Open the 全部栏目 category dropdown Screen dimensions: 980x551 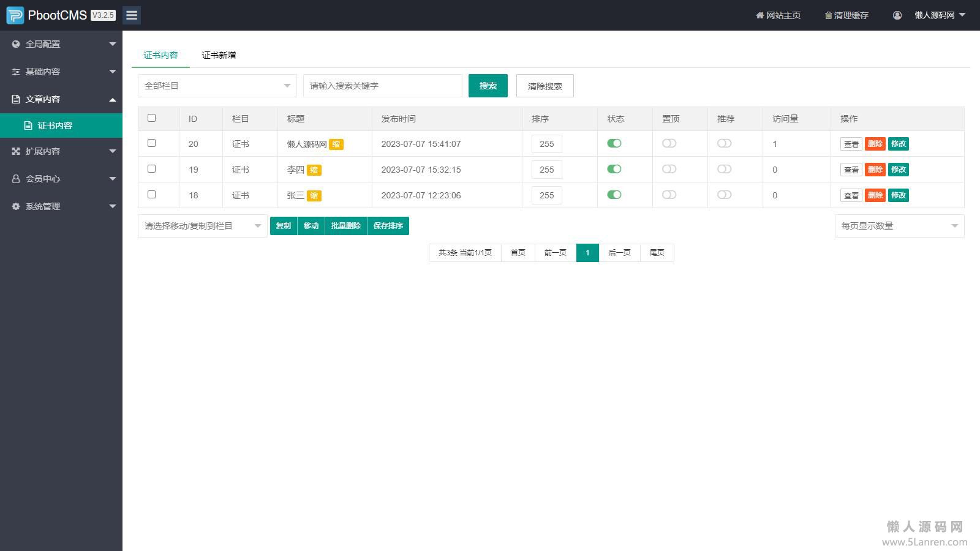click(x=217, y=86)
